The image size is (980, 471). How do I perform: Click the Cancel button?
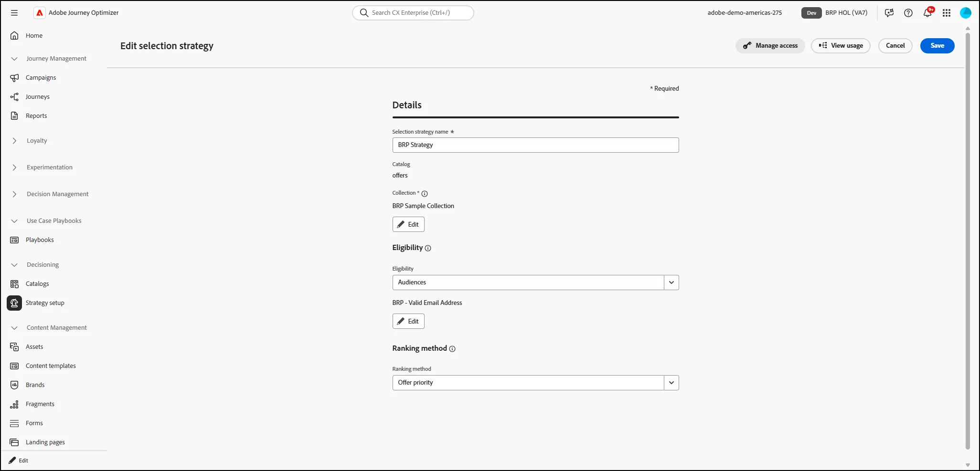[895, 46]
